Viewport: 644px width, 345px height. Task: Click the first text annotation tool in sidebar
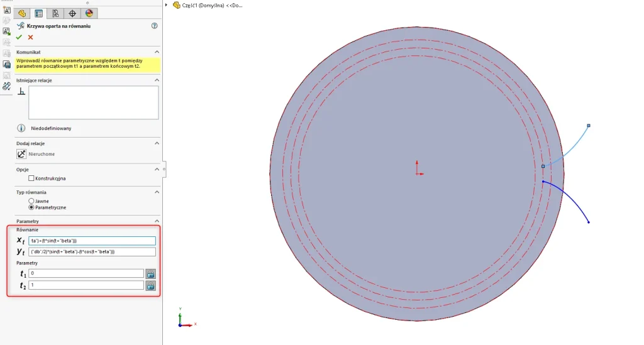click(6, 10)
